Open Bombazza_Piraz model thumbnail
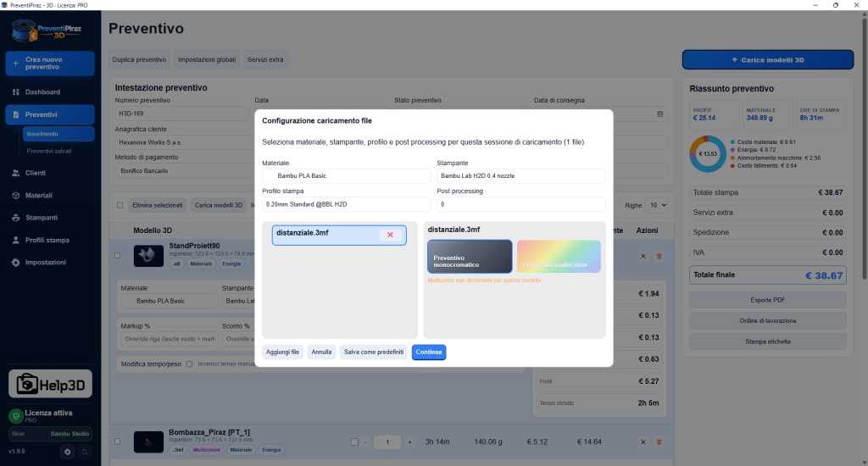Screen dimensions: 868x466 [148, 441]
